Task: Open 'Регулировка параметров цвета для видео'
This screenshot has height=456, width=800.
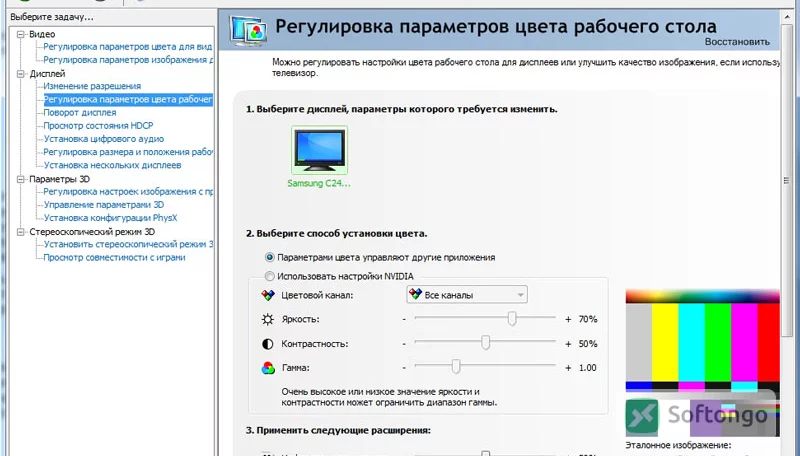Action: (x=128, y=46)
